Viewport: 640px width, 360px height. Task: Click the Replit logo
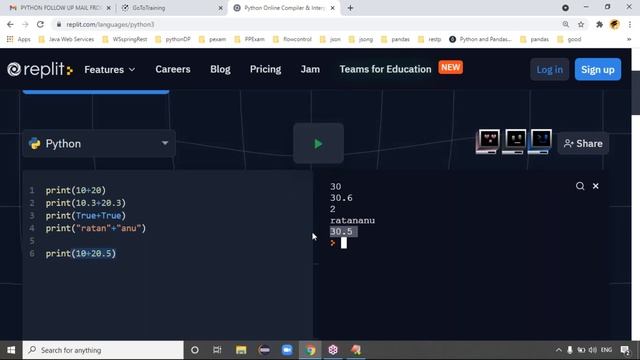(x=40, y=69)
